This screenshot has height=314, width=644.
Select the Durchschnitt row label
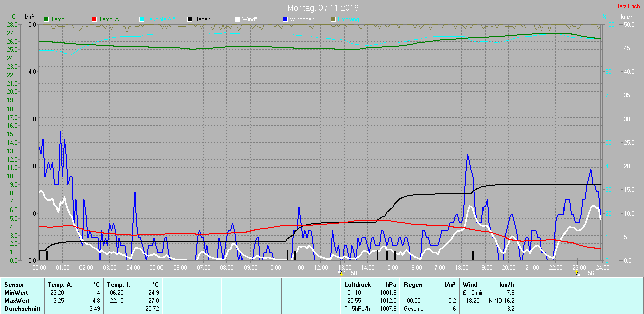coord(22,308)
